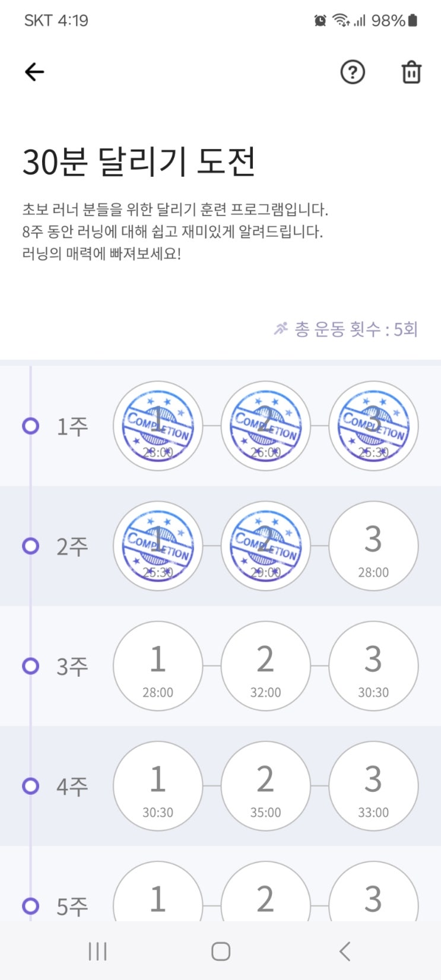Select week 4 workout 1 (30:30)
This screenshot has height=980, width=441.
[x=158, y=785]
